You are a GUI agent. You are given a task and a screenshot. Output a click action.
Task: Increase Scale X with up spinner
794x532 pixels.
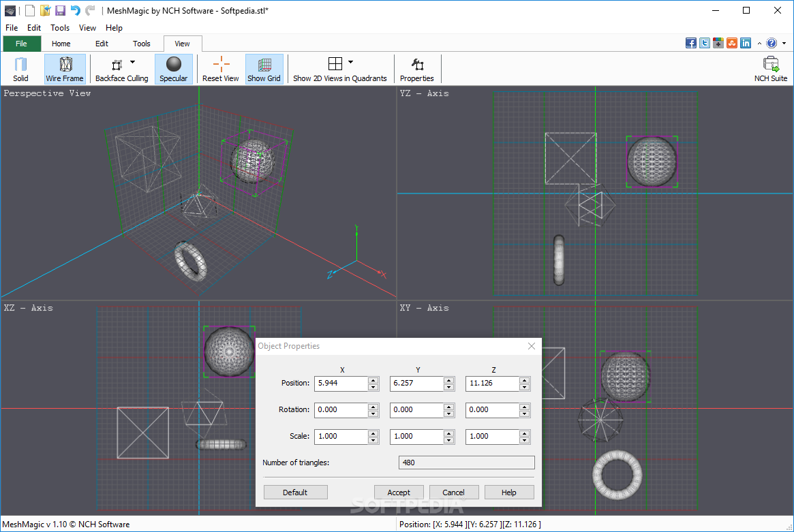point(373,433)
